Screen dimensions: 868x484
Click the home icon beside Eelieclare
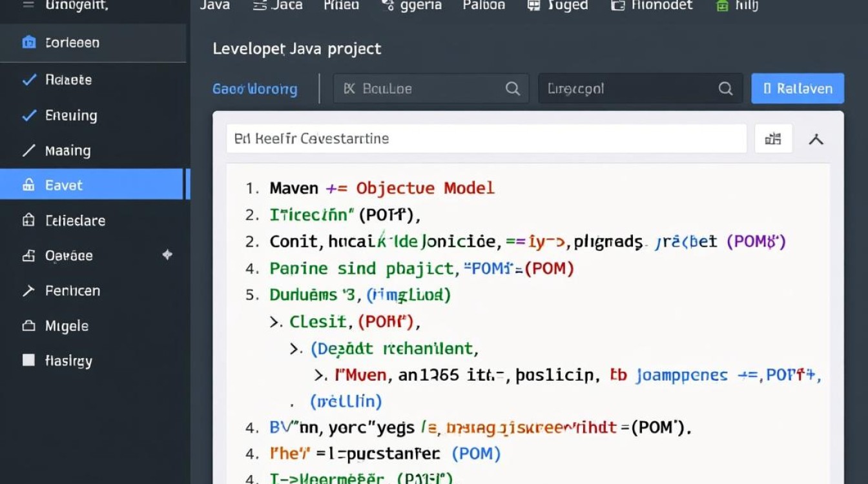click(x=28, y=221)
